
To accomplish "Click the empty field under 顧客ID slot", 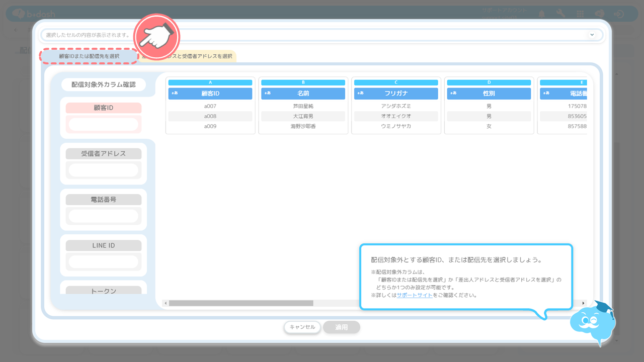I will pyautogui.click(x=104, y=124).
